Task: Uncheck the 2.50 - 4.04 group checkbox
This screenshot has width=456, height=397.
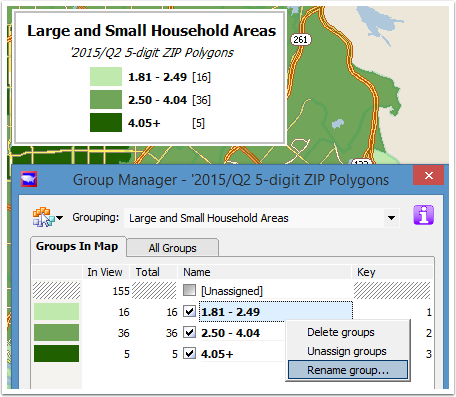Action: pyautogui.click(x=189, y=332)
